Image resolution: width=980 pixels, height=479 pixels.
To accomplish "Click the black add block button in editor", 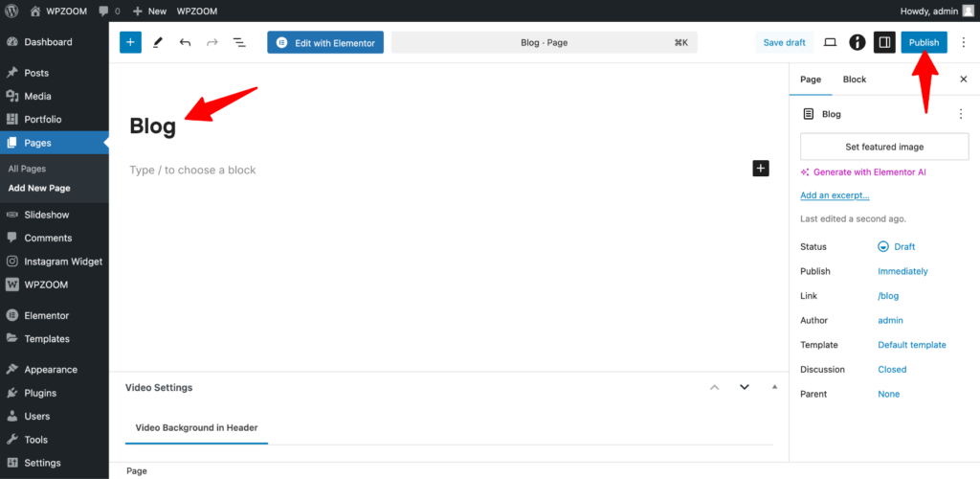I will (x=761, y=169).
